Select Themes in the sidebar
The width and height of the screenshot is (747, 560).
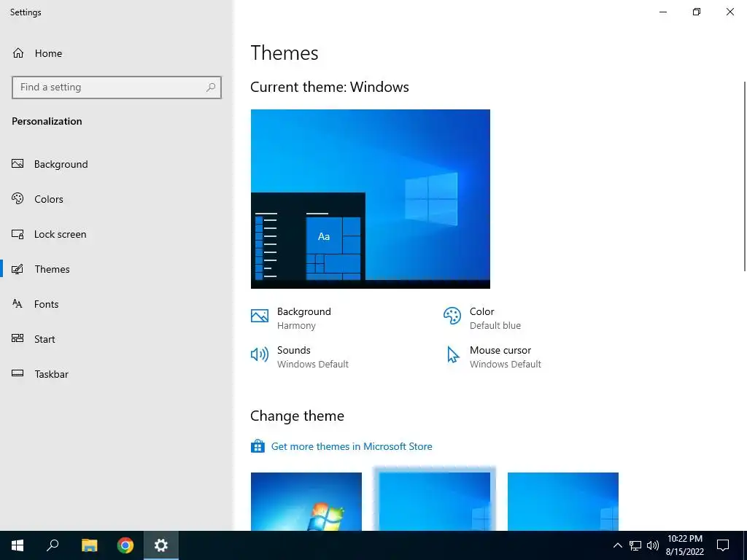[116, 269]
